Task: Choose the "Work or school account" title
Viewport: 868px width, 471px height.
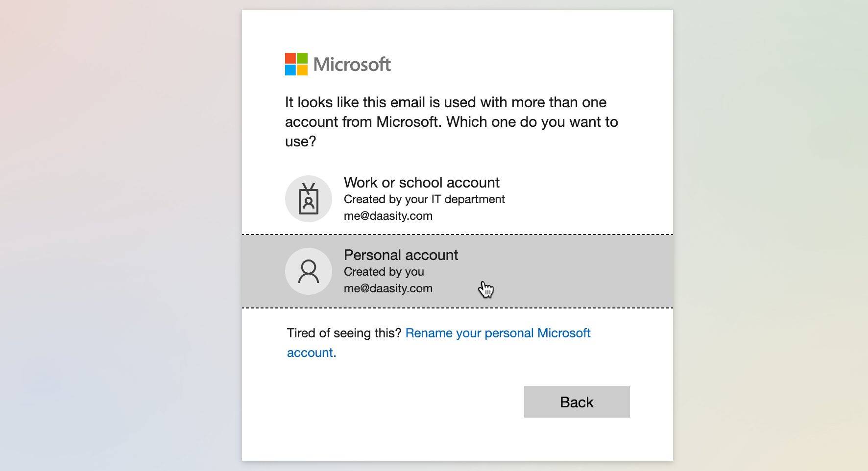Action: coord(421,183)
